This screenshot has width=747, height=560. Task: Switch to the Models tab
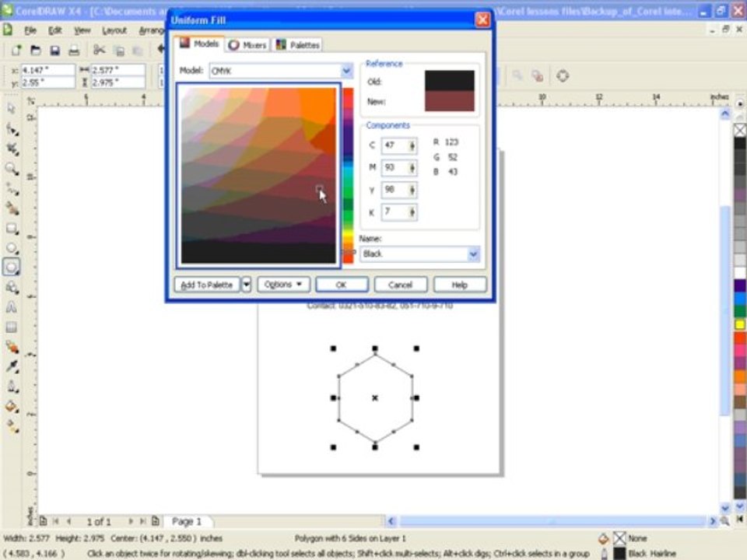tap(199, 44)
